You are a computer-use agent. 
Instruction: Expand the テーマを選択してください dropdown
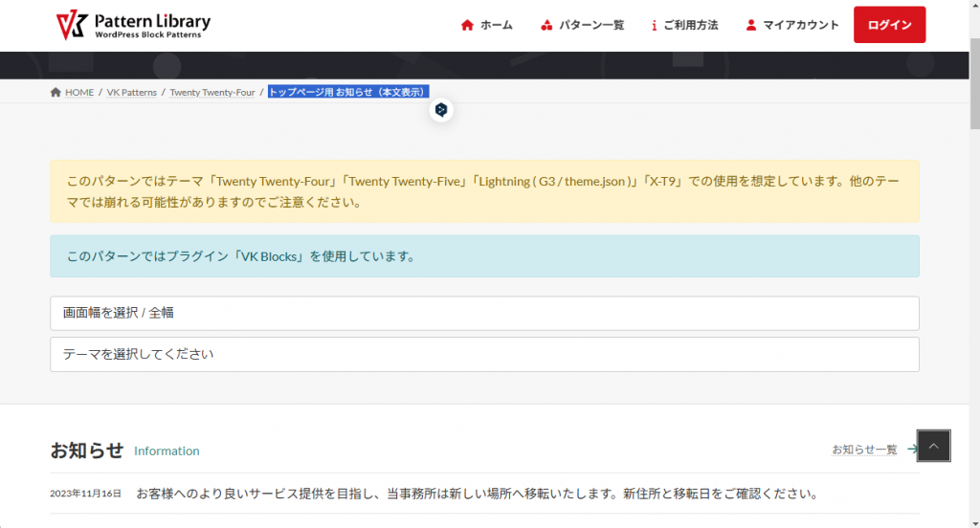click(x=484, y=354)
